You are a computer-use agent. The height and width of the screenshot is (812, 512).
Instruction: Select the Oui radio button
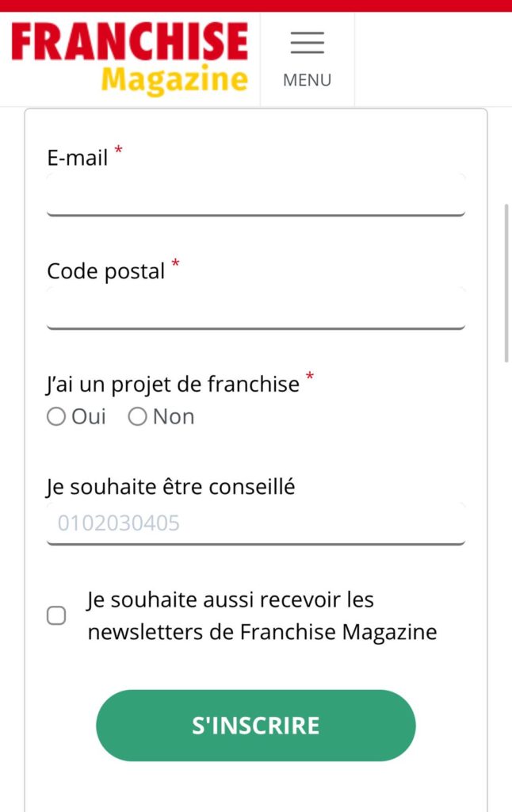pyautogui.click(x=56, y=416)
